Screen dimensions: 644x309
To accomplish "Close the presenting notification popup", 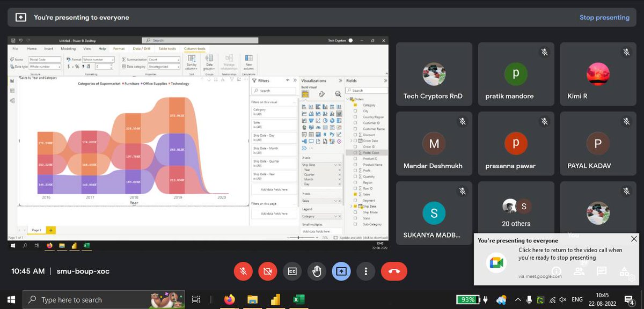I will click(634, 239).
